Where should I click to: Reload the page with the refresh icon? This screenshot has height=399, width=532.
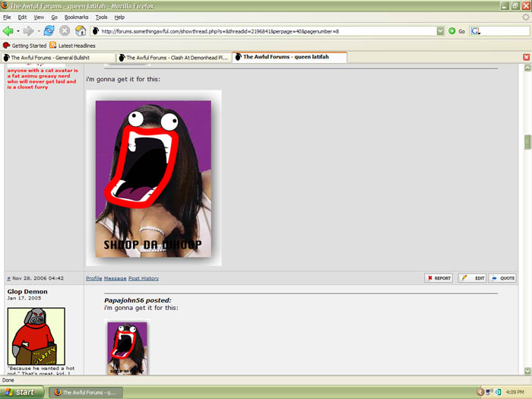pyautogui.click(x=49, y=30)
